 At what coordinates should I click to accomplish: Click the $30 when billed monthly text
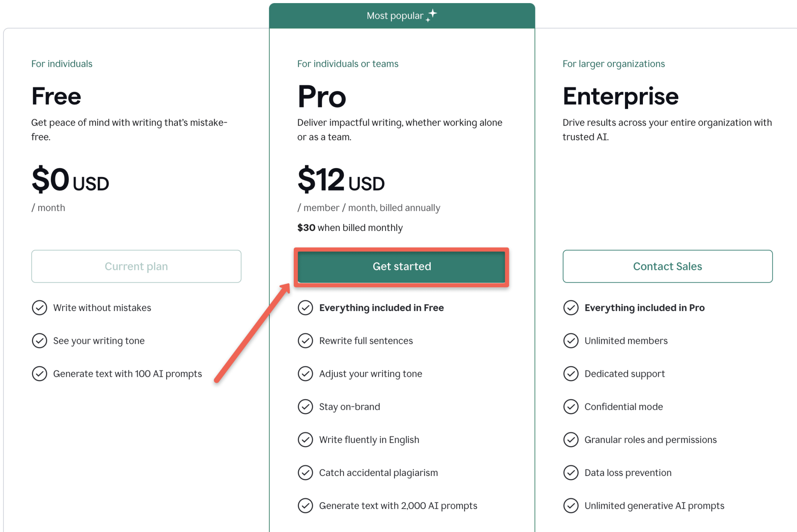click(x=349, y=227)
